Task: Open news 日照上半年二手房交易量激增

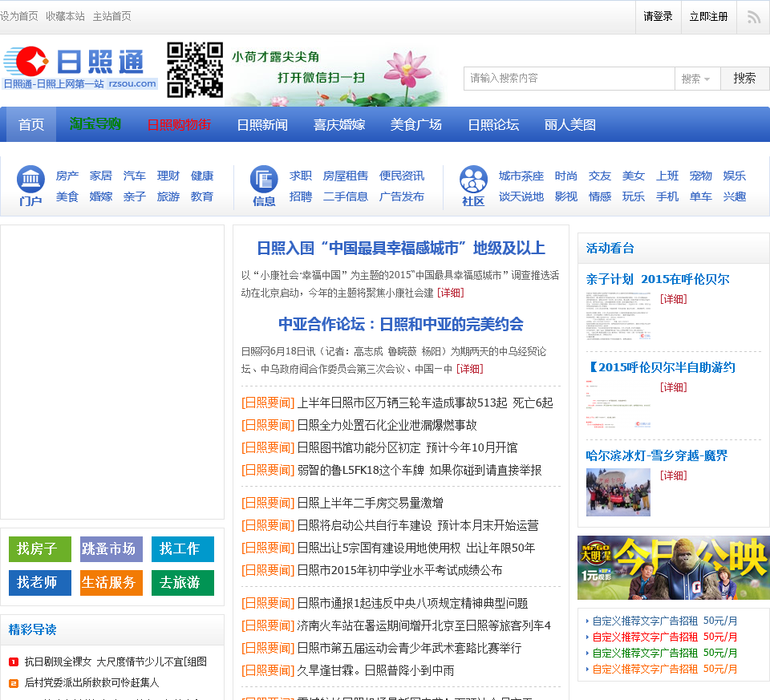Action: click(x=371, y=504)
